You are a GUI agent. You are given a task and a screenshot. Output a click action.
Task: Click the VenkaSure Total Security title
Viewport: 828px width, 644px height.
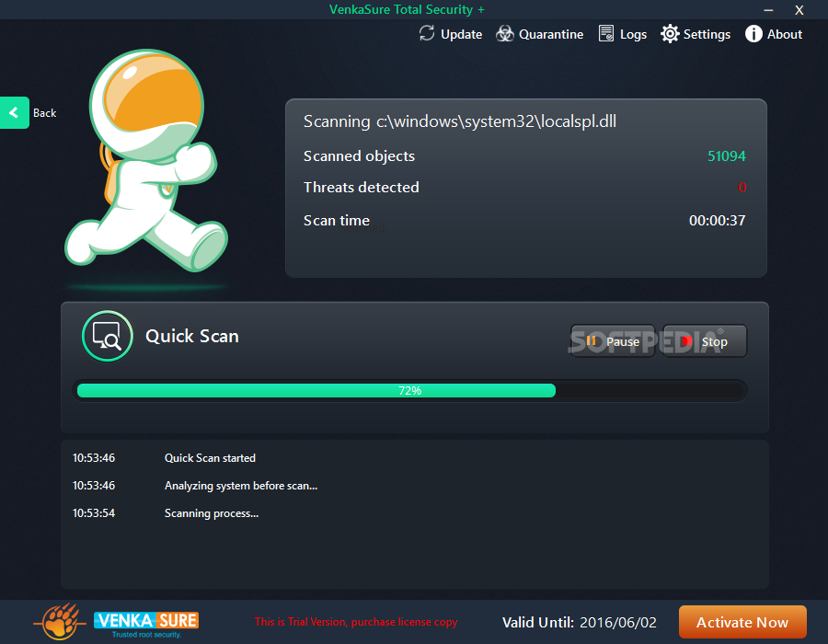[407, 9]
